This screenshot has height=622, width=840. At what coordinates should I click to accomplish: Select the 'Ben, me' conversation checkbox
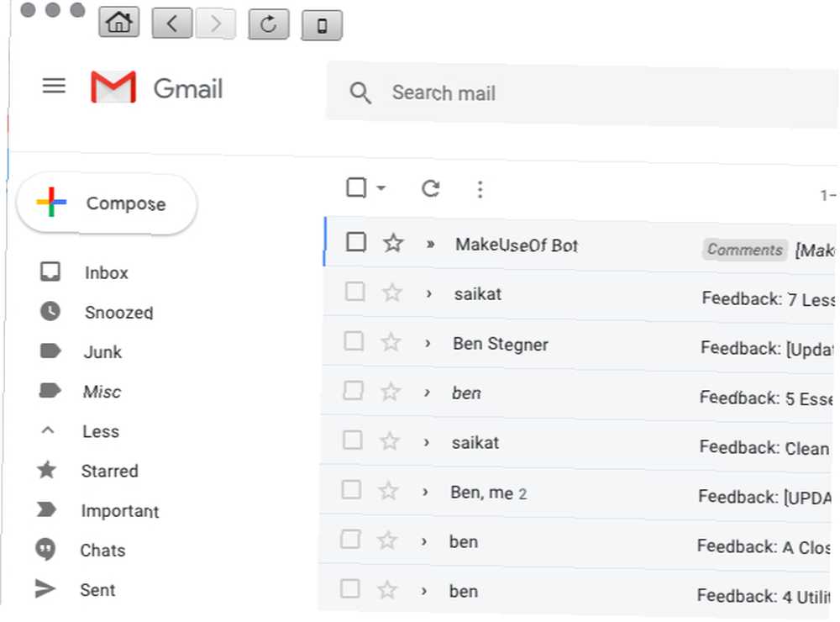click(351, 489)
